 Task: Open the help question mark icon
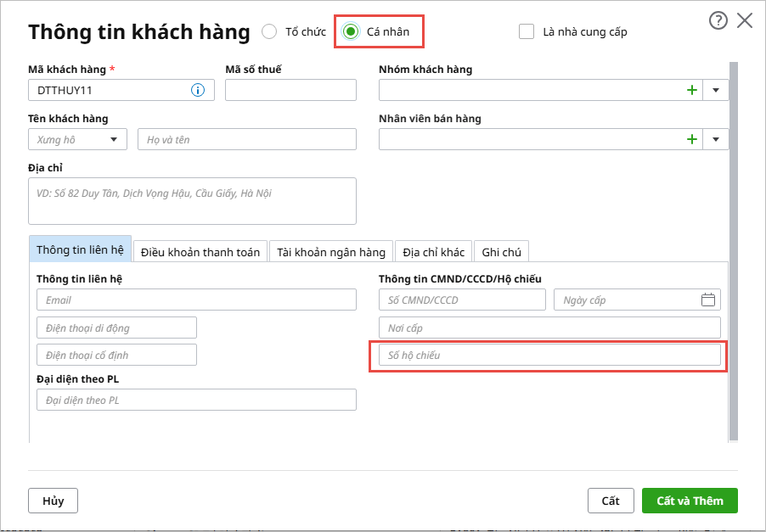click(718, 20)
